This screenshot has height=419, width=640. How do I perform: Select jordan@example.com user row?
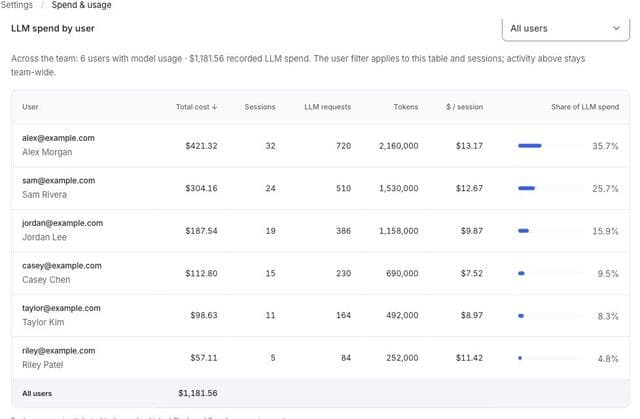(320, 231)
